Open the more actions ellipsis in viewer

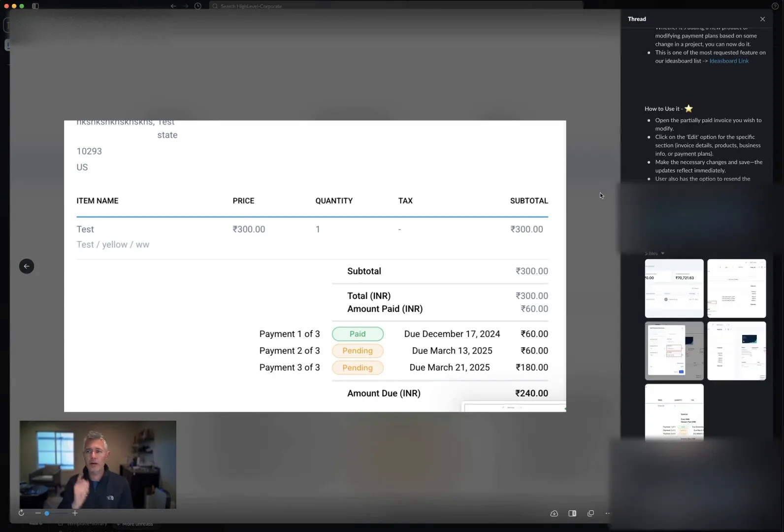(608, 513)
